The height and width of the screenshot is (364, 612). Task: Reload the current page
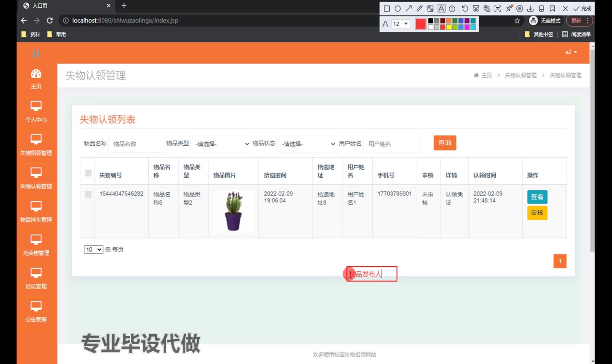tap(50, 21)
